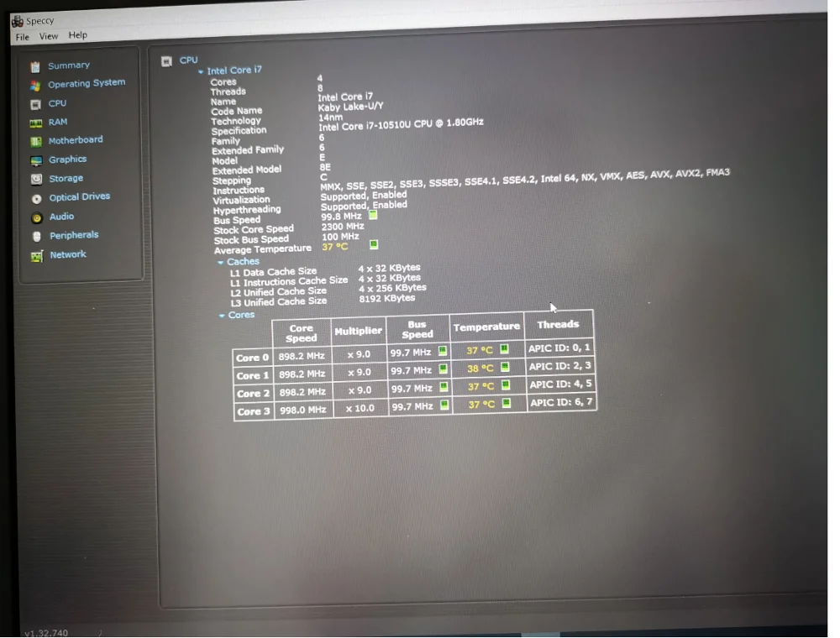The image size is (840, 638).
Task: Click the Network card icon in sidebar
Action: (37, 256)
